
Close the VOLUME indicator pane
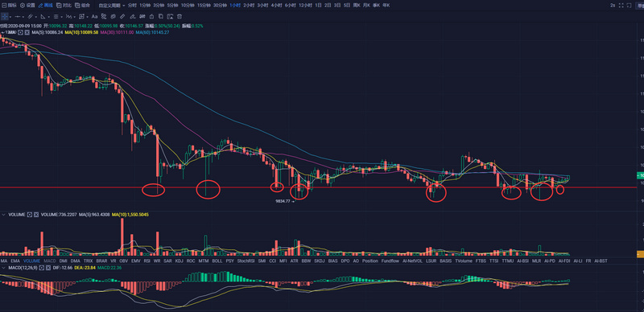[x=36, y=215]
